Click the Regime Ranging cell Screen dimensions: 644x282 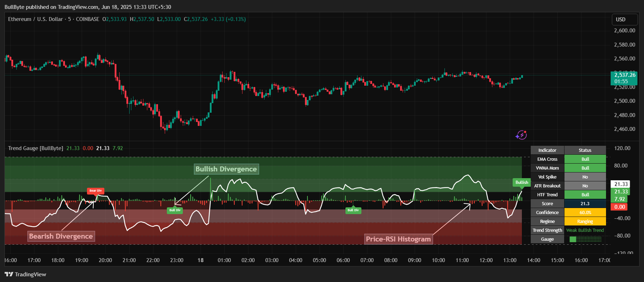[x=585, y=222]
